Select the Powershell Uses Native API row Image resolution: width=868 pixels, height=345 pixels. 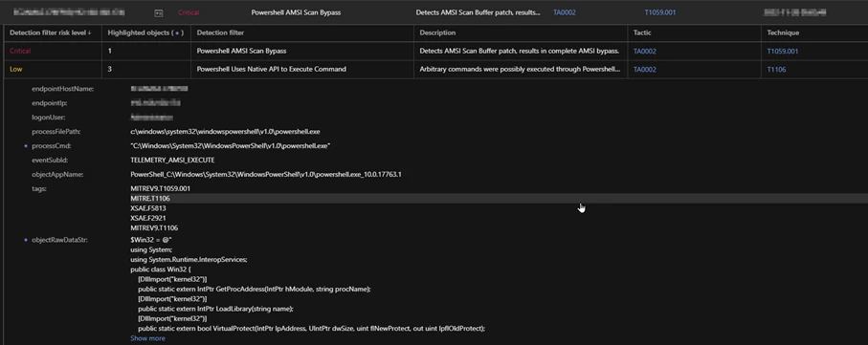point(434,70)
